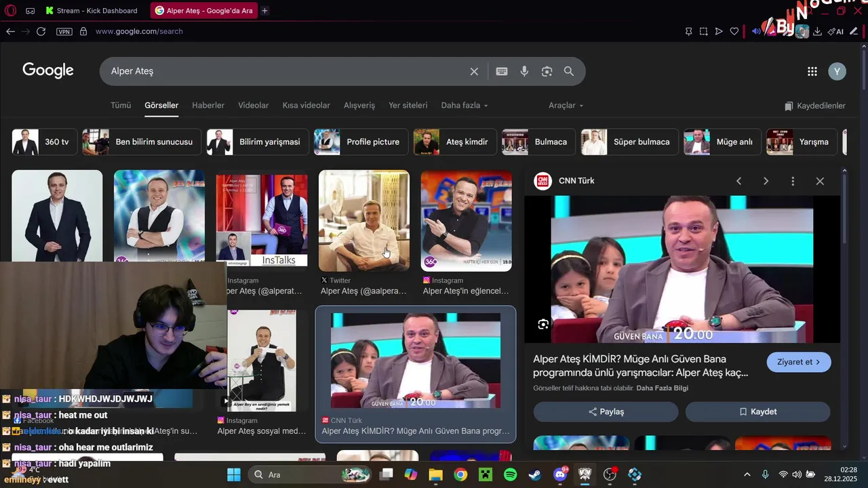Add page to bookmarks with heart icon
The image size is (868, 488).
(x=734, y=31)
